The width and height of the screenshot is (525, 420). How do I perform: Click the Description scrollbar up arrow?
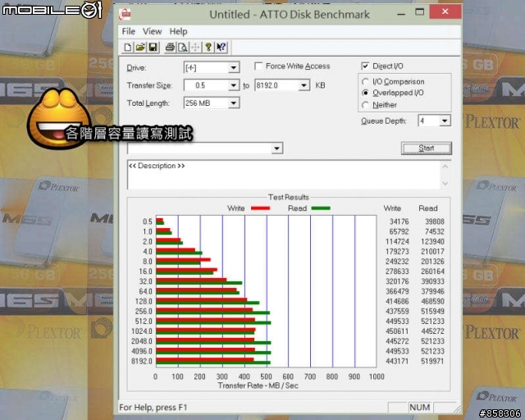pos(445,167)
